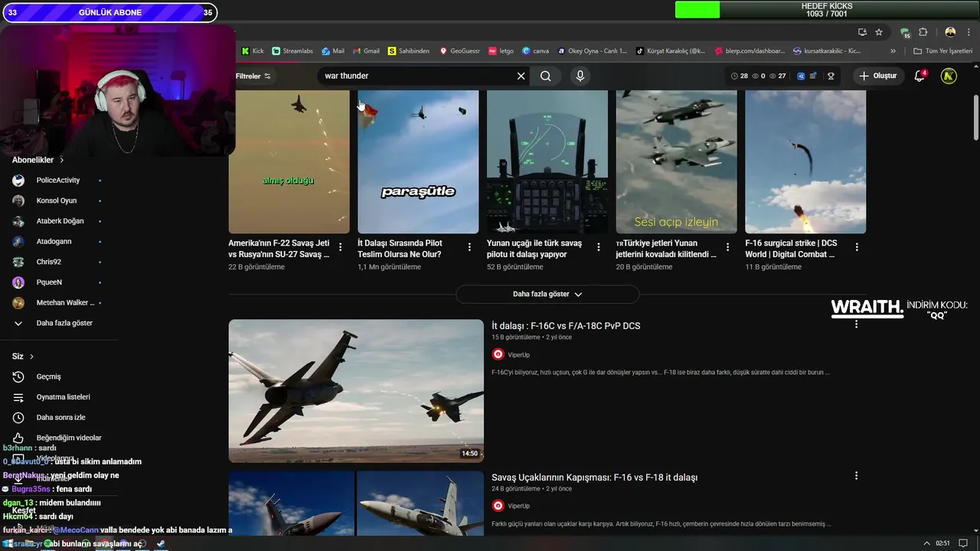Open the Tüm Yer İşaretleri bookmarks folder
The image size is (980, 551).
click(942, 51)
